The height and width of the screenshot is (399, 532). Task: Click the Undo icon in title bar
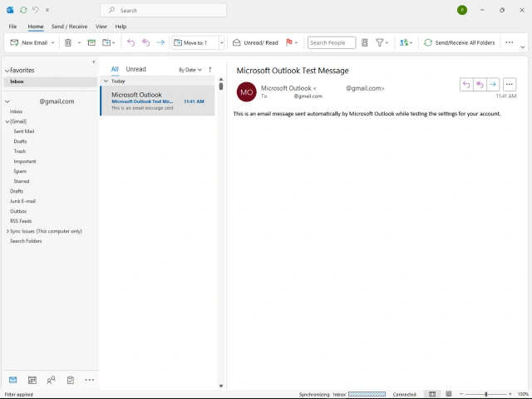[x=36, y=10]
